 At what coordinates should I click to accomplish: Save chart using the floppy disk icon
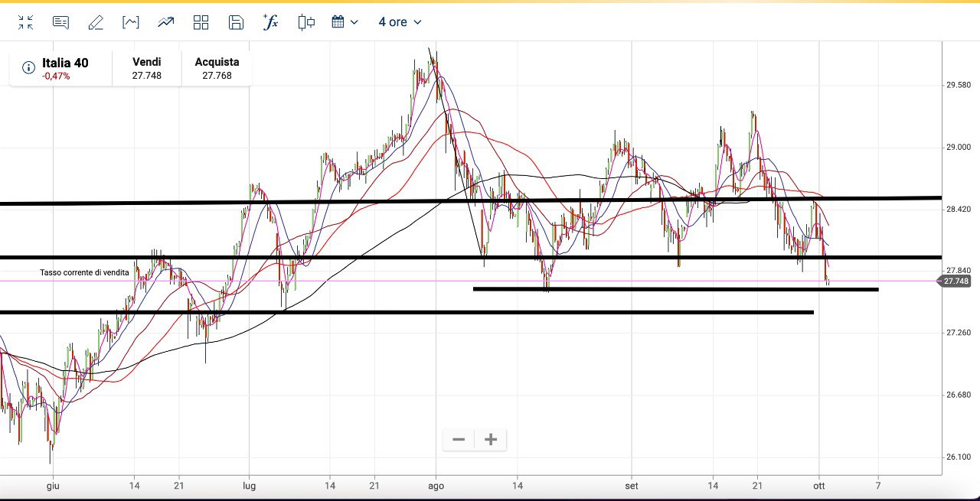[236, 22]
